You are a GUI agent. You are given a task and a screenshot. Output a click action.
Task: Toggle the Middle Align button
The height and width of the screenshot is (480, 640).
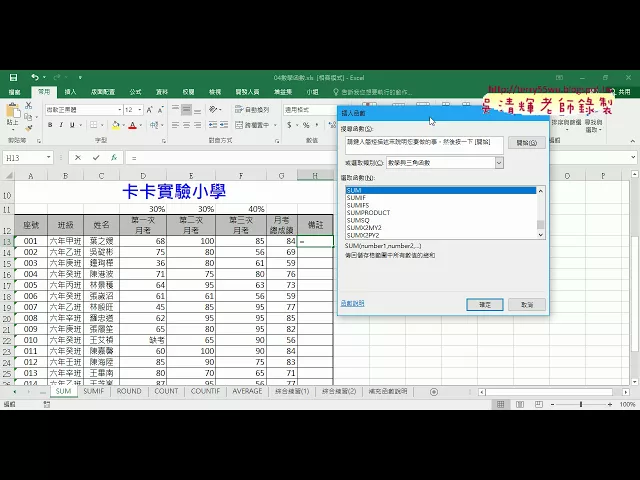187,109
